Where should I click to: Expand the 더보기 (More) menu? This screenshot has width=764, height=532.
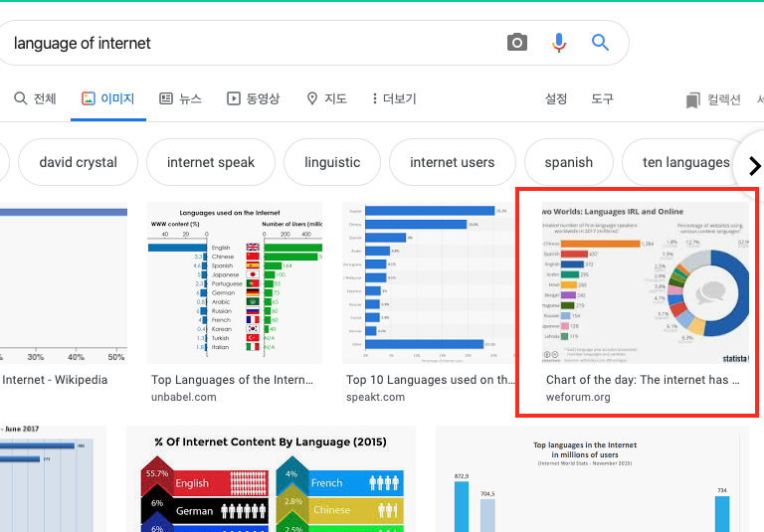(394, 98)
